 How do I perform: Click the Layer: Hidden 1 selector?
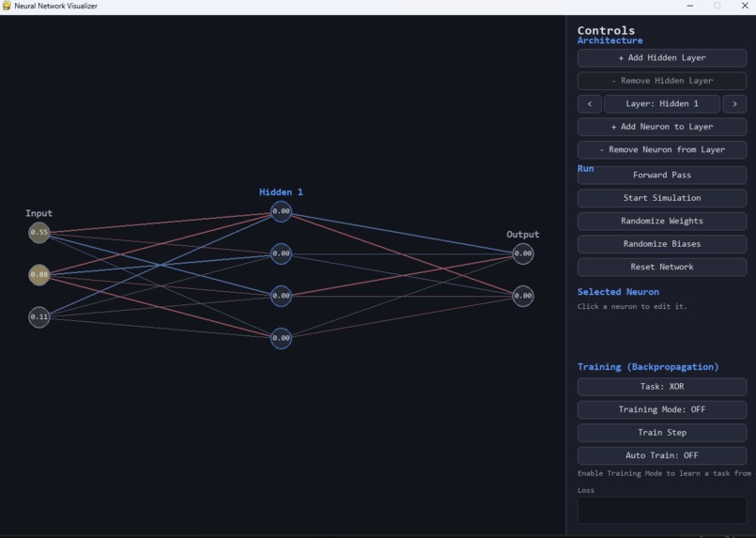click(662, 104)
